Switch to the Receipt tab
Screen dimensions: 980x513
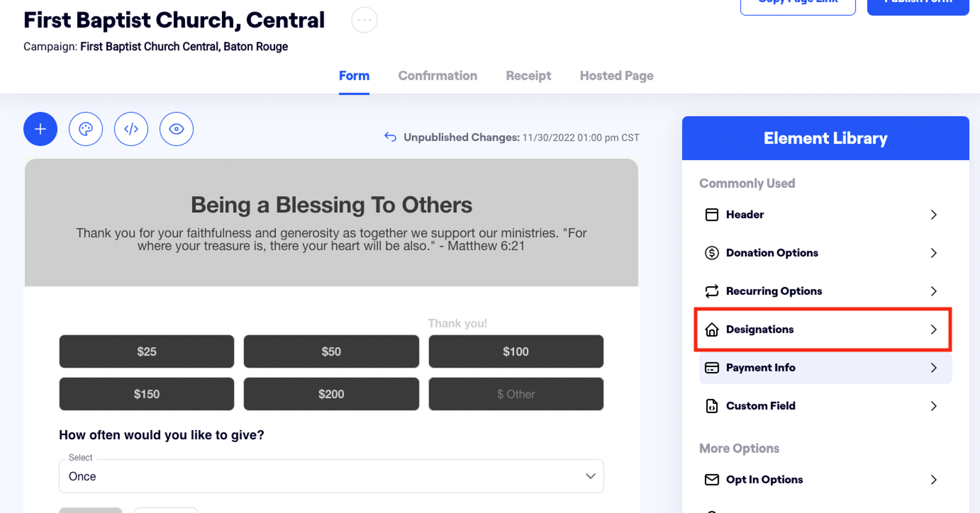click(x=528, y=76)
